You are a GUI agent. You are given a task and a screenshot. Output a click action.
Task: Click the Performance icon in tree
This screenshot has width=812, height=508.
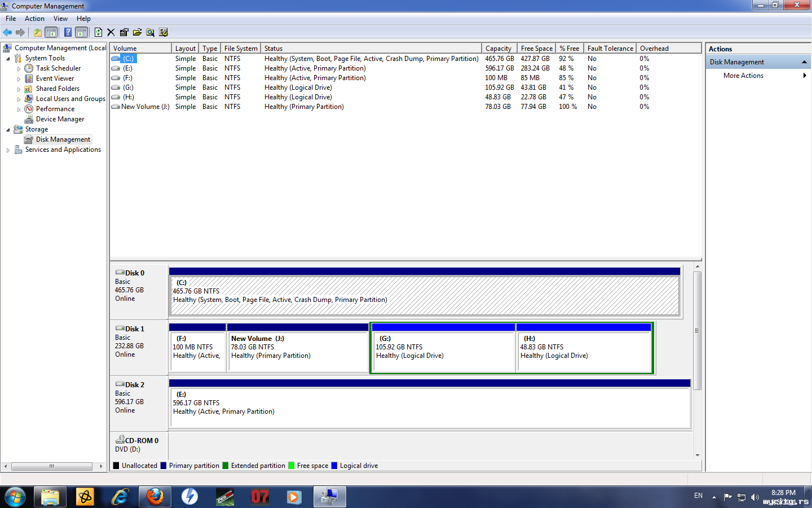pyautogui.click(x=29, y=109)
